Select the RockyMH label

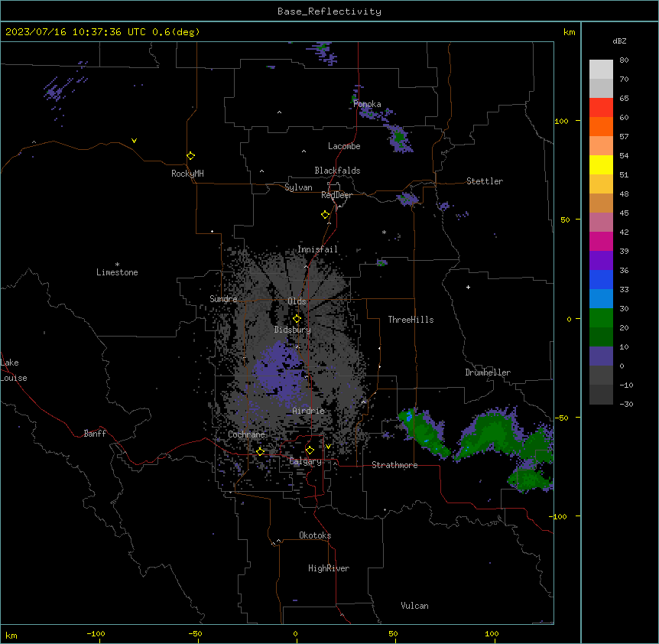(187, 174)
